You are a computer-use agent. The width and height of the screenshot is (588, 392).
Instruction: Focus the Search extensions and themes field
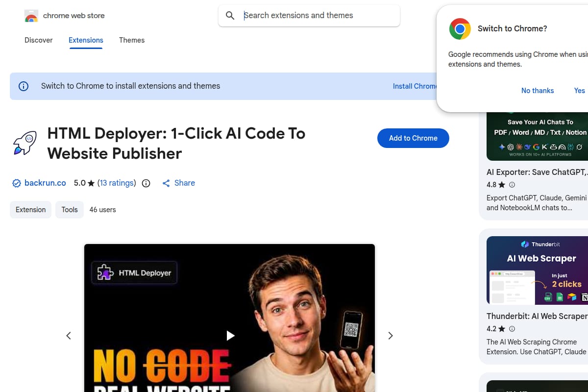309,16
